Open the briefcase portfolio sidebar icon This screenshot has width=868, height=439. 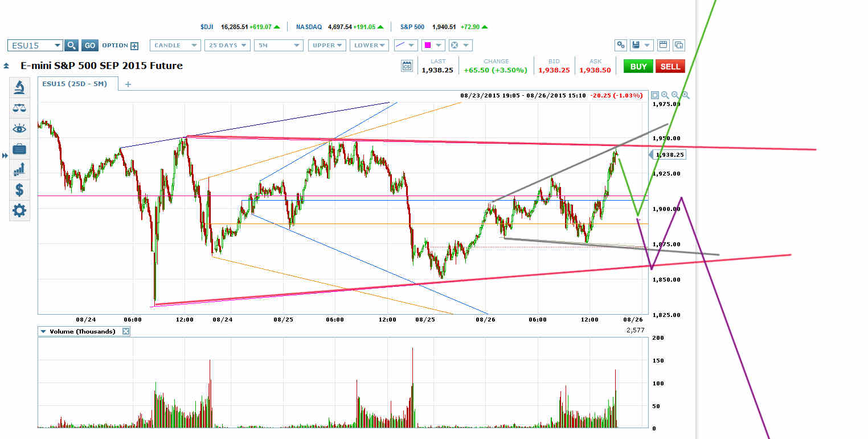[19, 149]
